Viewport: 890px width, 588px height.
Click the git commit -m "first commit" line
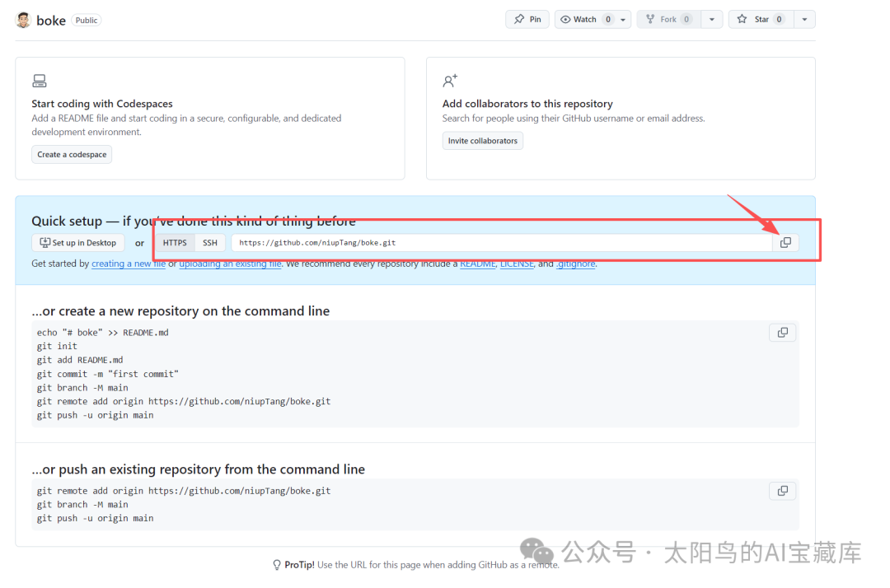point(108,374)
